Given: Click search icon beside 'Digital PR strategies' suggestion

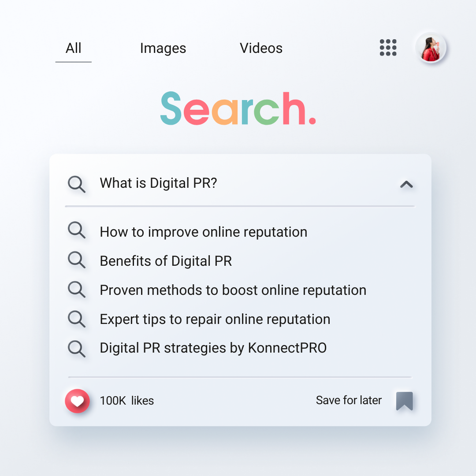Looking at the screenshot, I should click(76, 348).
